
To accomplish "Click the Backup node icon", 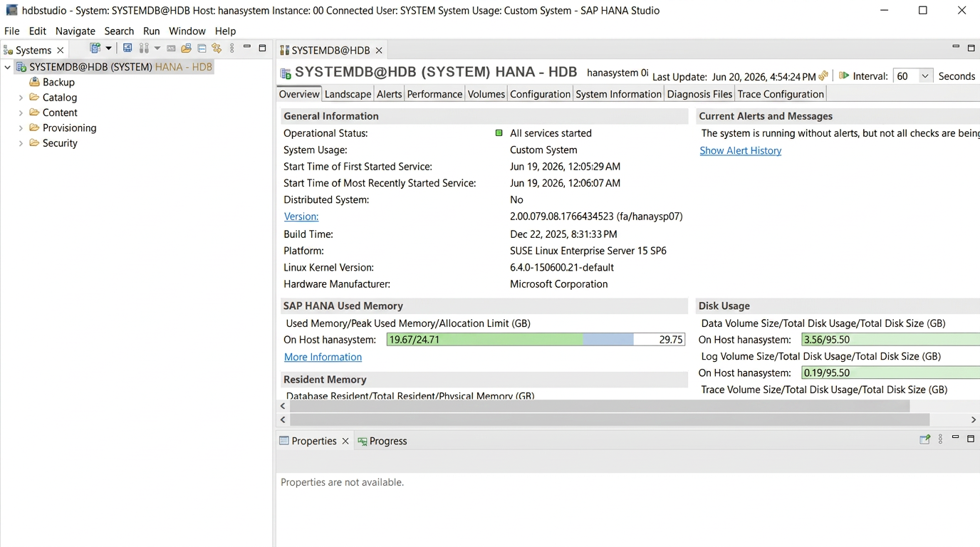I will [x=34, y=82].
